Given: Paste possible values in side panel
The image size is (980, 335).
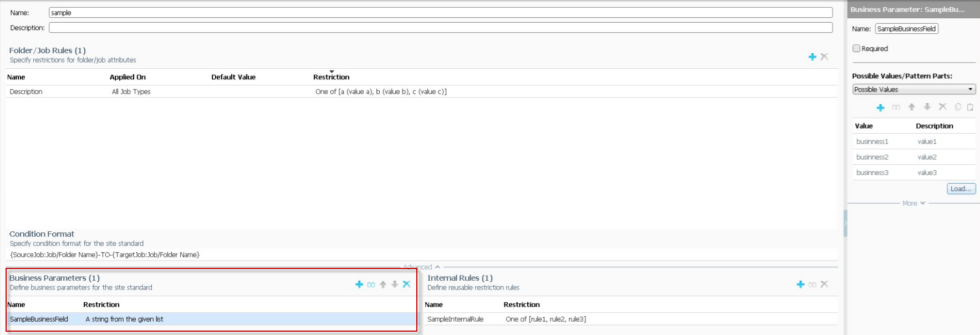Looking at the screenshot, I should point(970,107).
